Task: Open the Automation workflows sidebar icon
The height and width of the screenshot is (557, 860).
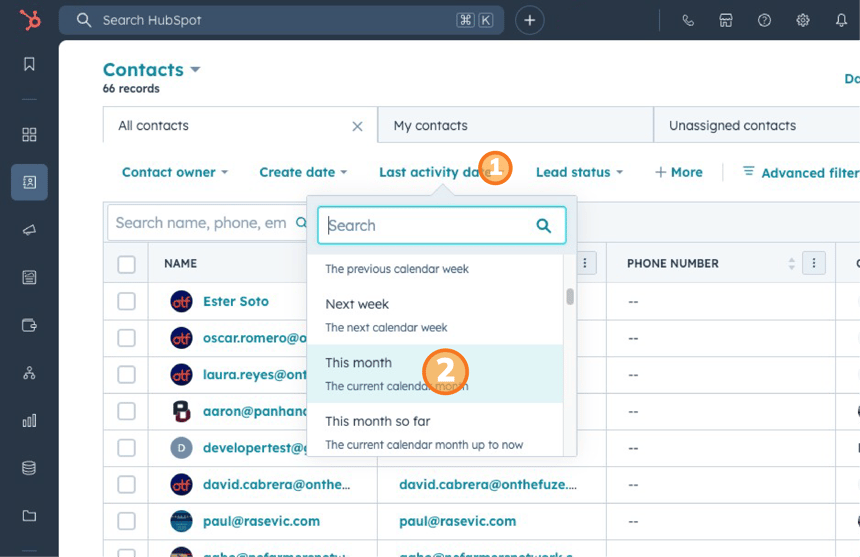Action: click(x=29, y=373)
